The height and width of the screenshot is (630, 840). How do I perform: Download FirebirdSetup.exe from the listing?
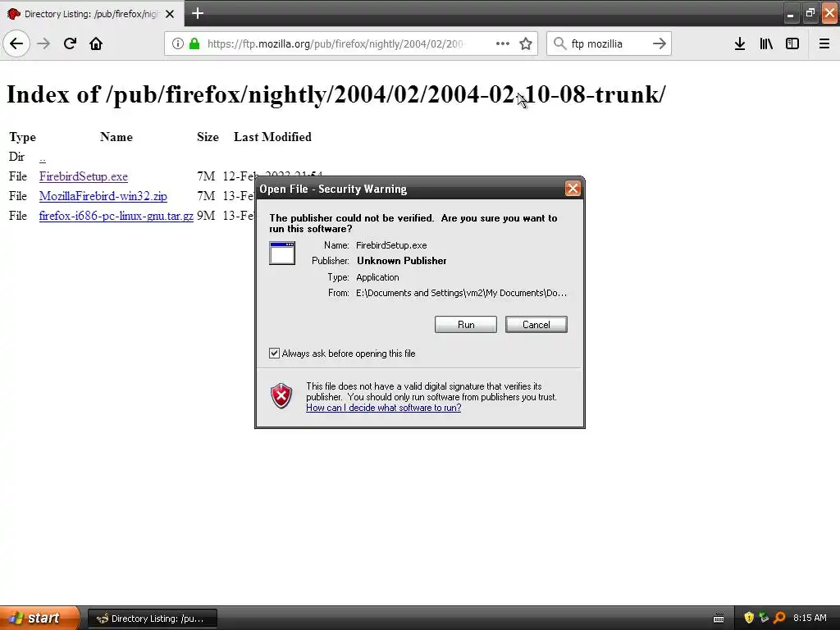click(84, 177)
